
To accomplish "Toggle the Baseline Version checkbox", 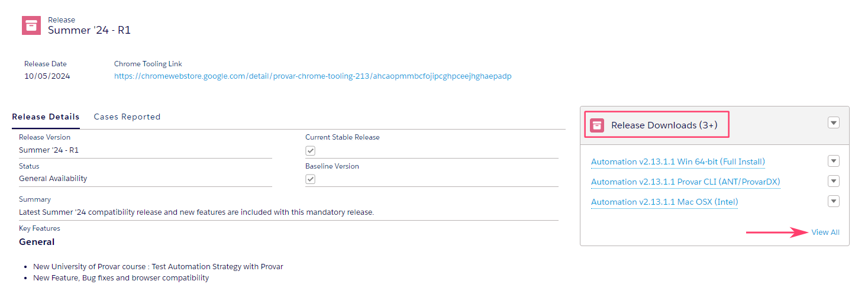I will pos(310,179).
